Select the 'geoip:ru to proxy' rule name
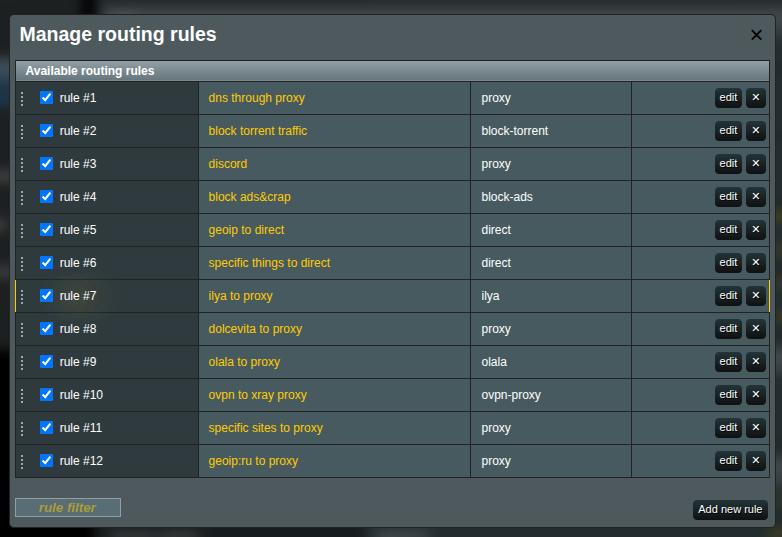This screenshot has width=782, height=537. [x=253, y=461]
